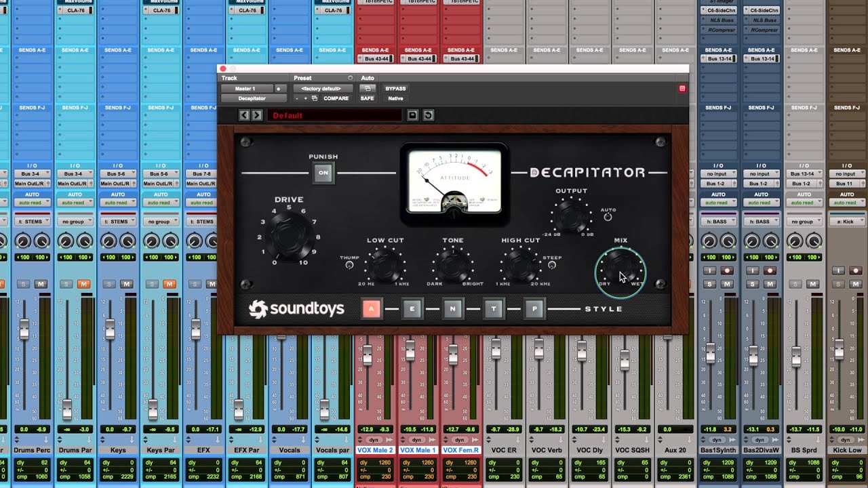Toggle the Steep switch

click(x=551, y=265)
